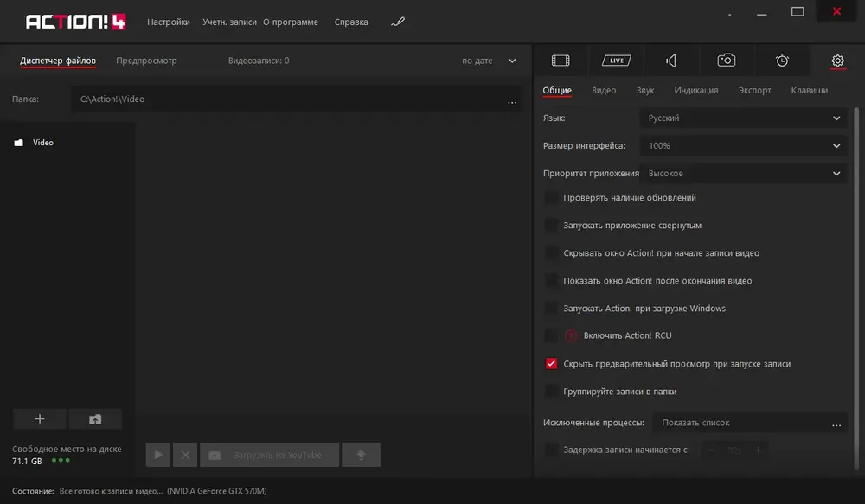
Task: Click the upload arrow export button
Action: pyautogui.click(x=361, y=455)
